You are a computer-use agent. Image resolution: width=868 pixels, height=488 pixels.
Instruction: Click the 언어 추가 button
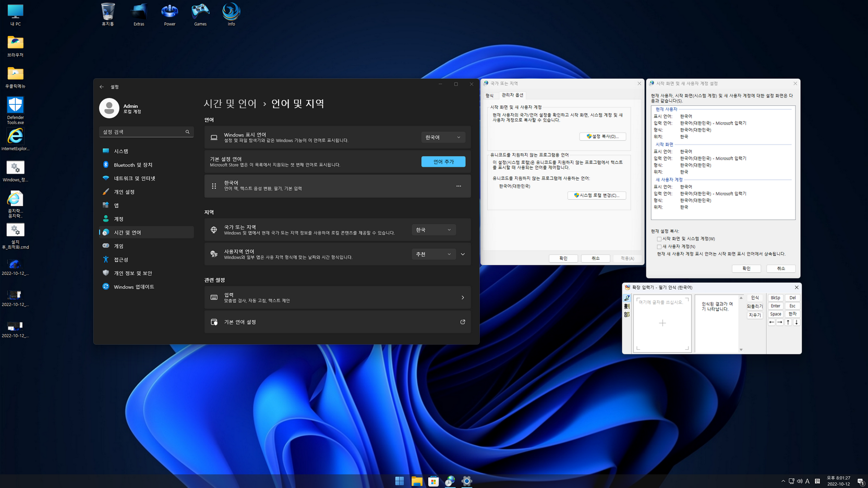[x=443, y=162]
